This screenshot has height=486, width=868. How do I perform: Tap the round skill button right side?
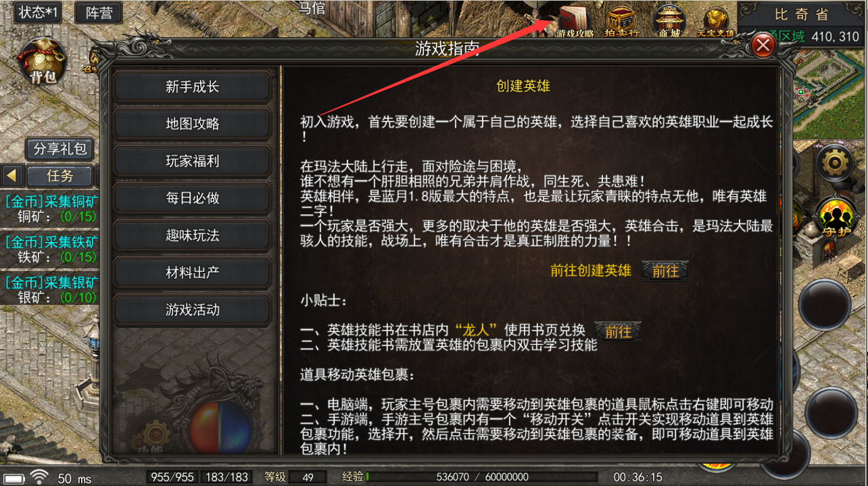(824, 304)
